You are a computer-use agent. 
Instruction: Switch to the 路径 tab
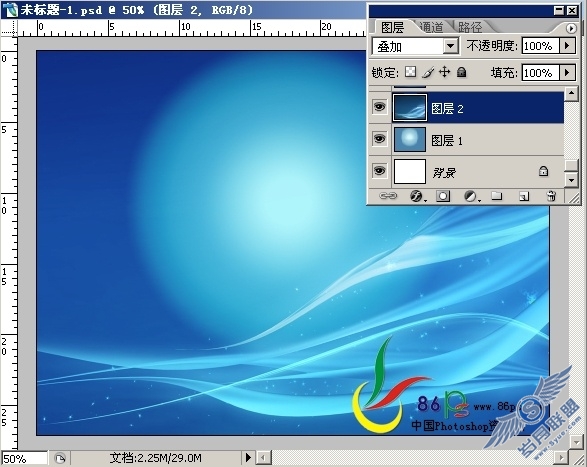pos(470,27)
